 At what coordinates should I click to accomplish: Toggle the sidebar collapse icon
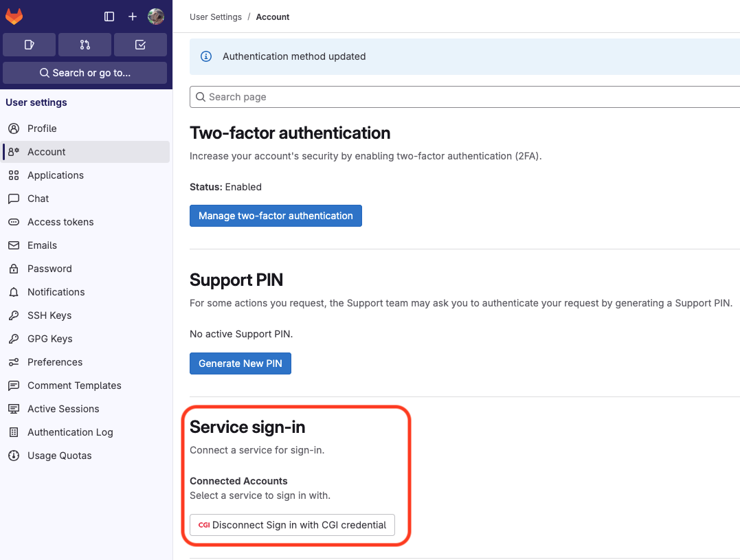(109, 16)
